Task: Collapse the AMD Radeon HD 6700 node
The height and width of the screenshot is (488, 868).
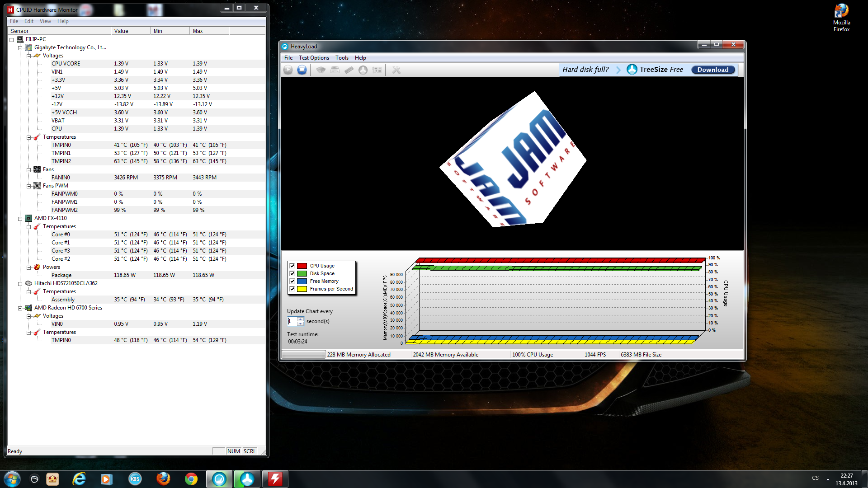Action: pyautogui.click(x=20, y=308)
